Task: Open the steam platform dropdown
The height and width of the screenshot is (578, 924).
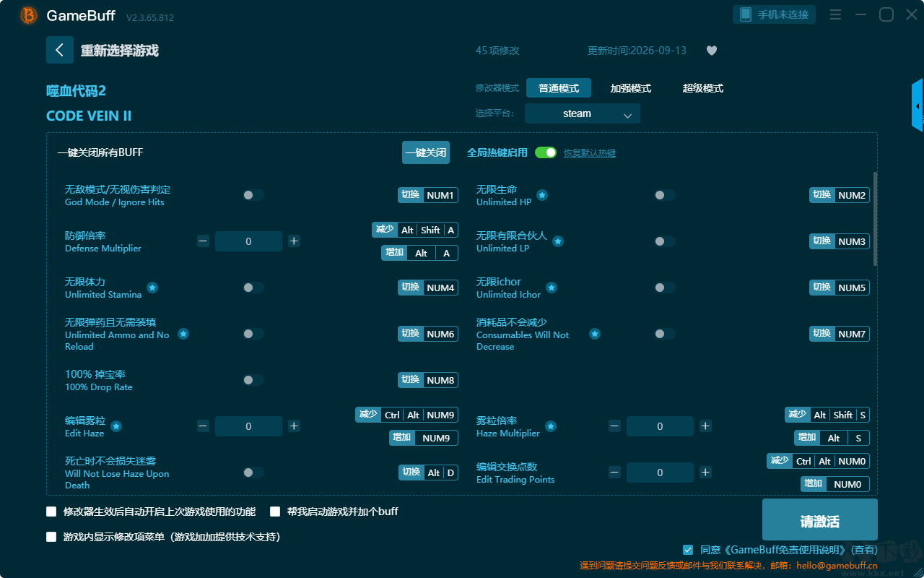Action: [x=583, y=113]
